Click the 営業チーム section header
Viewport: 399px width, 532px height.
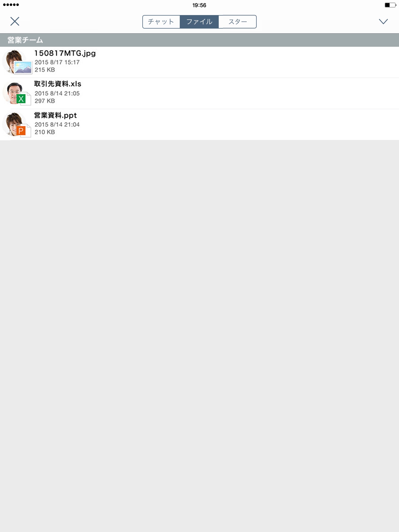pos(199,40)
